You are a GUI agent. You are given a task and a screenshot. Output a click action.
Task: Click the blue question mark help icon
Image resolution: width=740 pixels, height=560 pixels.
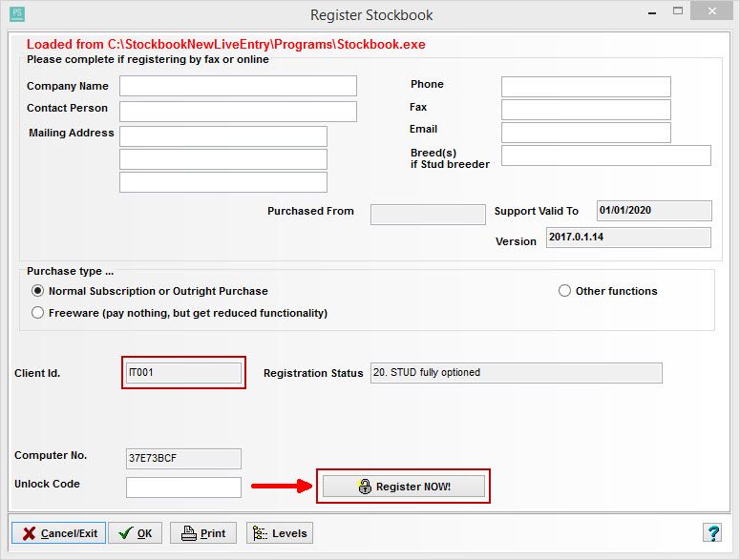tap(712, 532)
